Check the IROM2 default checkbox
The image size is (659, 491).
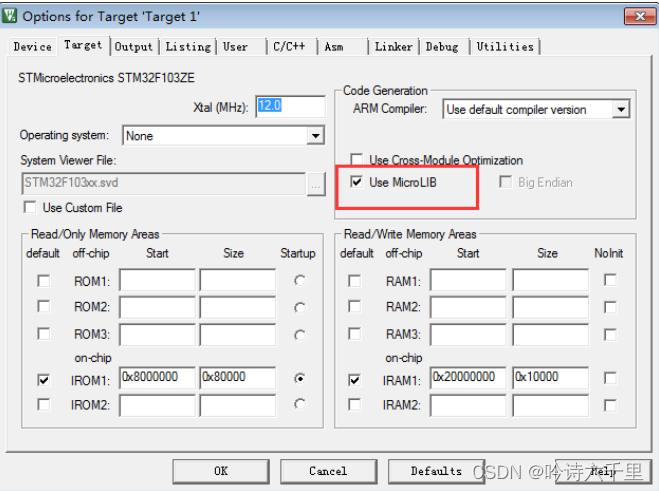44,404
